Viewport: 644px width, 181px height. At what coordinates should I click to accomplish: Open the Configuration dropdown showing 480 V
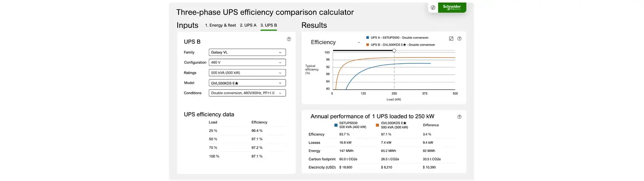(x=247, y=62)
